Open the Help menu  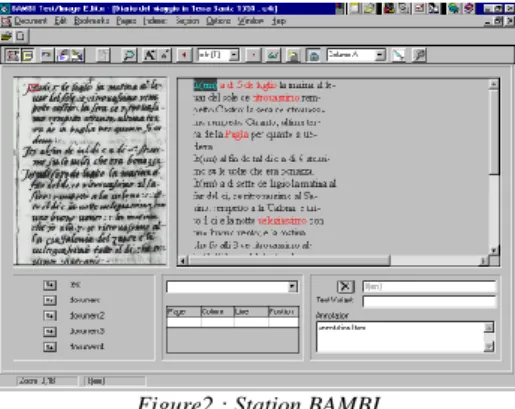pyautogui.click(x=279, y=21)
